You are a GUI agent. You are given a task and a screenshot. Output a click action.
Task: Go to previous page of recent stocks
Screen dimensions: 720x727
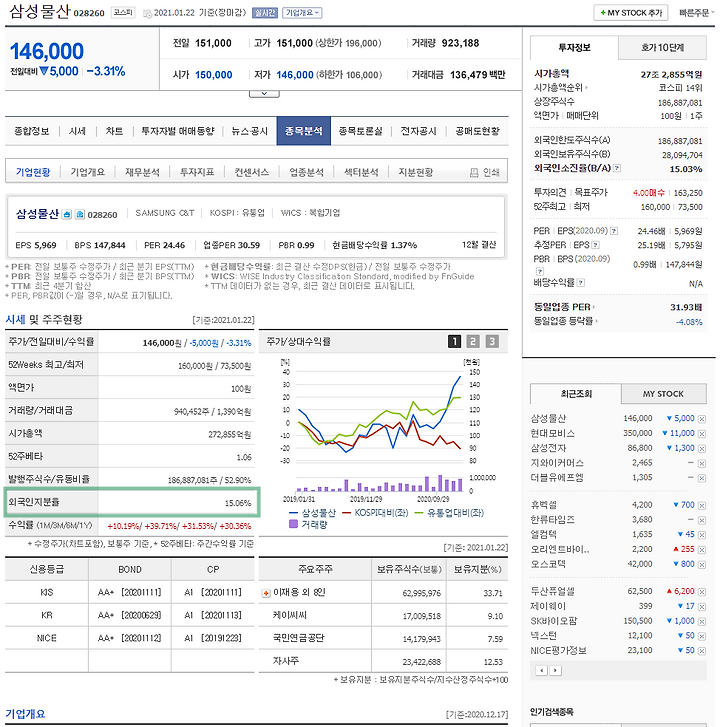tap(541, 670)
